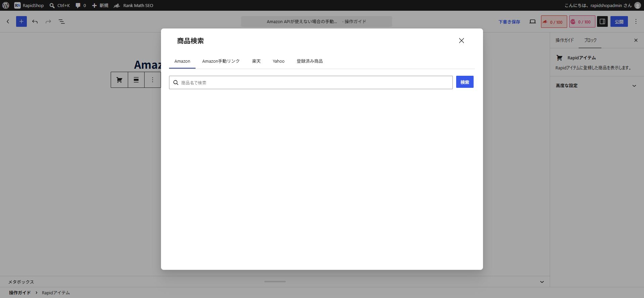Viewport: 644px width, 298px height.
Task: Switch to the Yahoo tab
Action: (278, 61)
